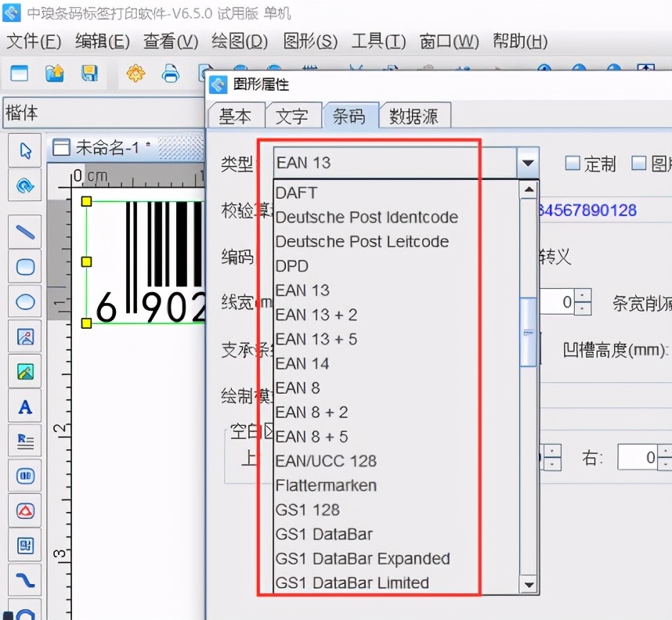Viewport: 672px width, 620px height.
Task: Choose EAN/UCC 128 option
Action: point(396,461)
